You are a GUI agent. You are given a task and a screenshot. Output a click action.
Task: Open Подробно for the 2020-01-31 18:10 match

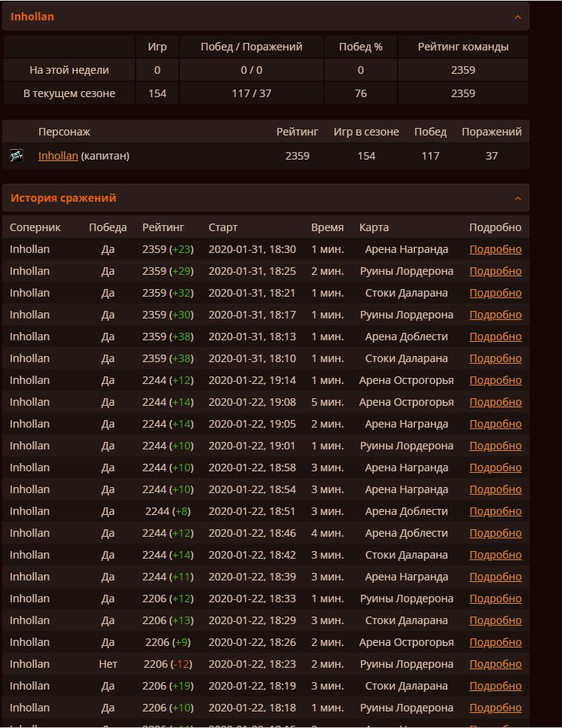pyautogui.click(x=495, y=358)
